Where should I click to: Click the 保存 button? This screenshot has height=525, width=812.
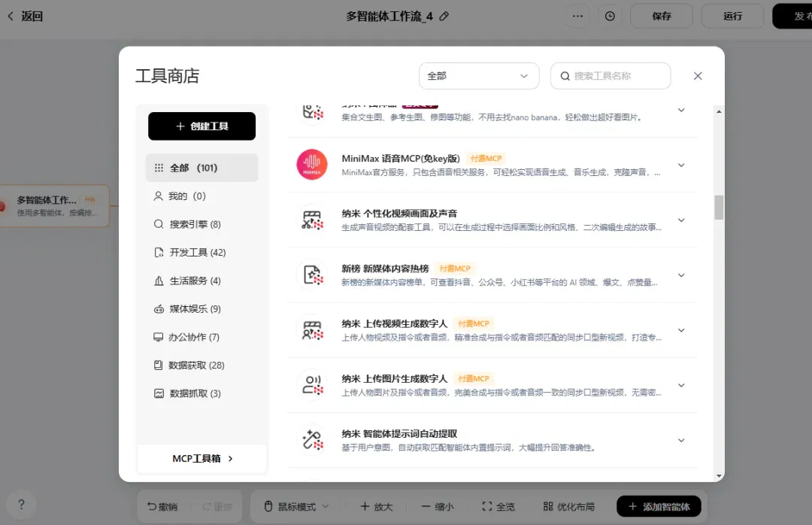coord(662,16)
